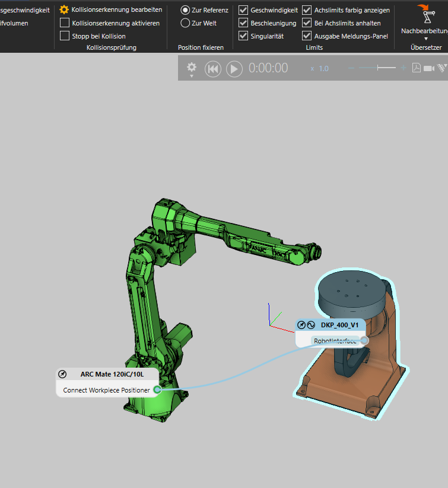Enable Kollisionserkennung aktivieren checkbox
Screen dimensions: 448x488
coord(65,23)
